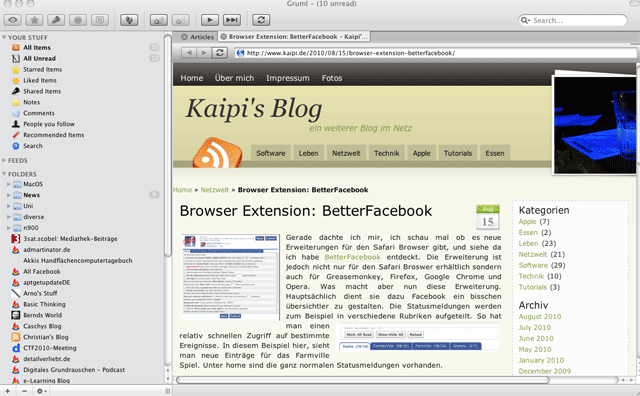
Task: Close the Articles tab
Action: (x=184, y=37)
